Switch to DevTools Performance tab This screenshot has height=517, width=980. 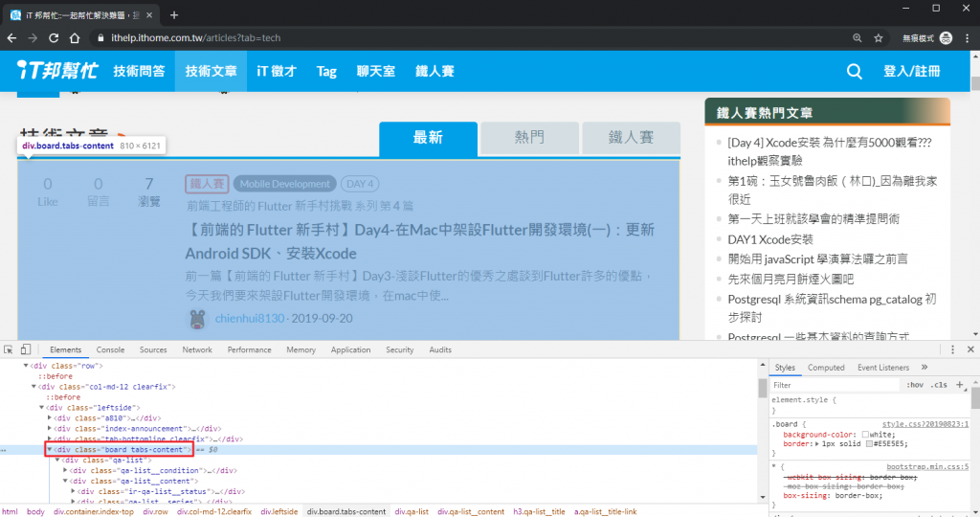point(250,350)
